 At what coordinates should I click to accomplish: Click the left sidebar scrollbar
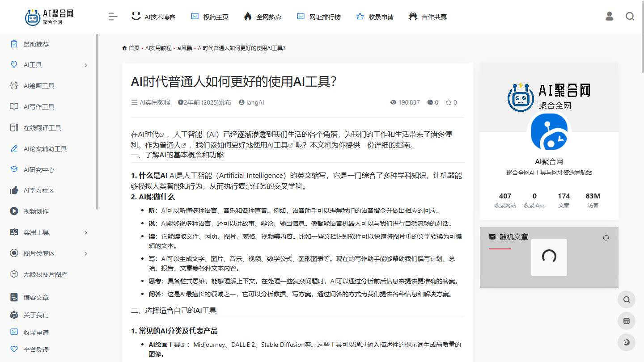click(x=97, y=122)
